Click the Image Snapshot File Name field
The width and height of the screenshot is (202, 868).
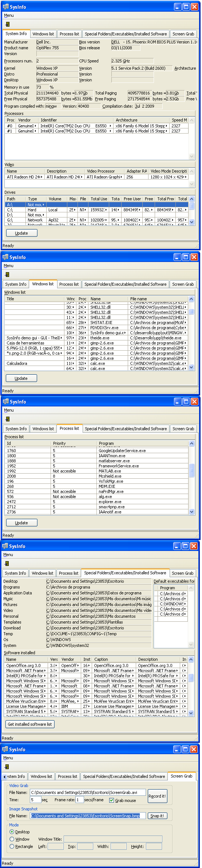pyautogui.click(x=88, y=816)
